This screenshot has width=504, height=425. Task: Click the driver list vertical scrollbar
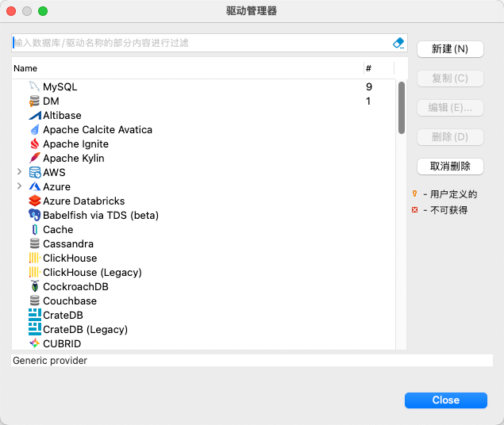pyautogui.click(x=402, y=108)
